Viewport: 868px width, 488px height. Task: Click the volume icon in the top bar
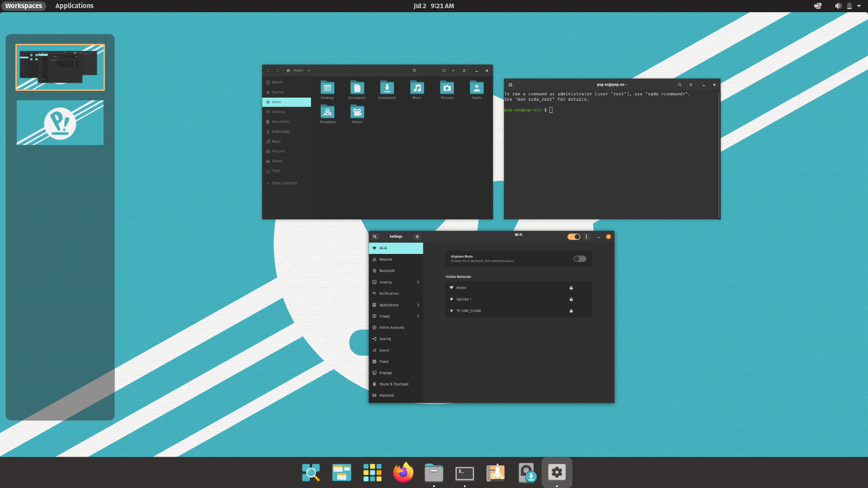click(x=838, y=6)
